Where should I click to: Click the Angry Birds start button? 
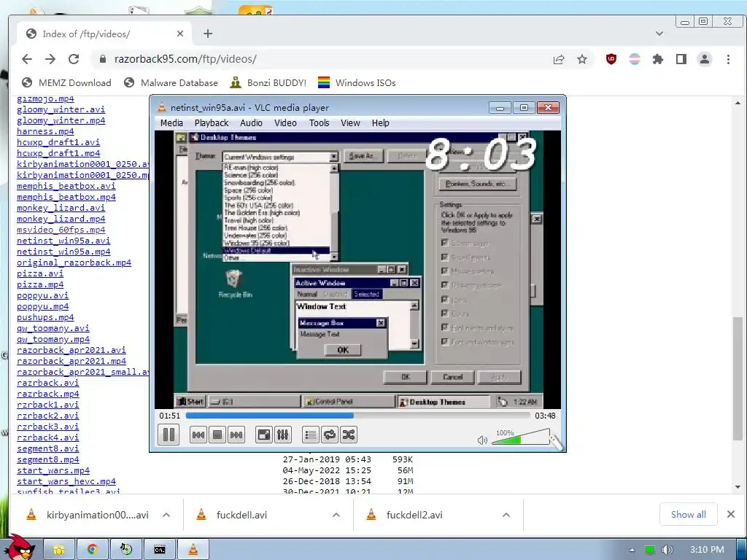tap(21, 547)
